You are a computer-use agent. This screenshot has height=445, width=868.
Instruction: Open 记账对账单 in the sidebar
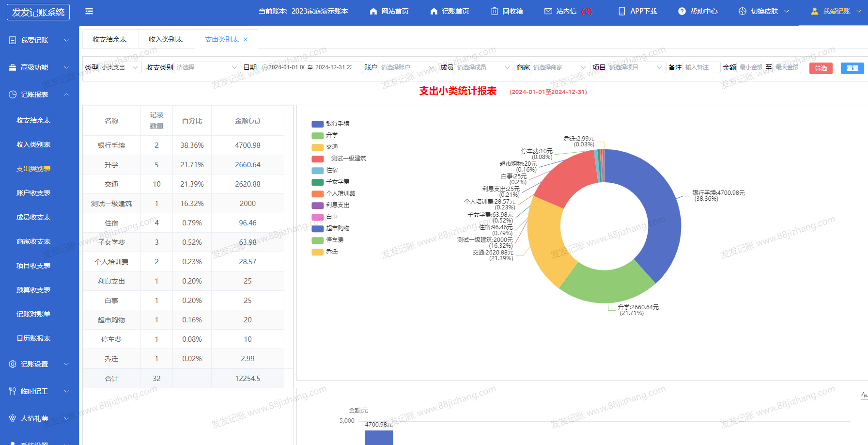[33, 314]
